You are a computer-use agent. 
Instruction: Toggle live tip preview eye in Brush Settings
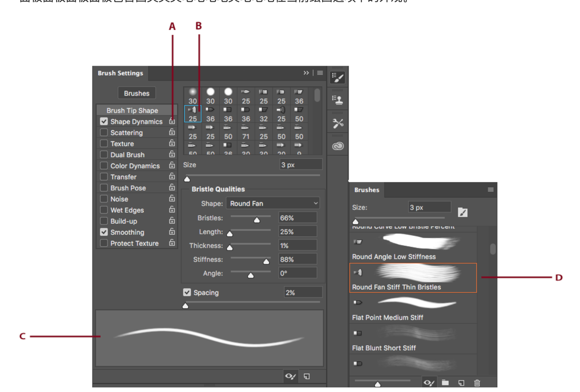[290, 376]
